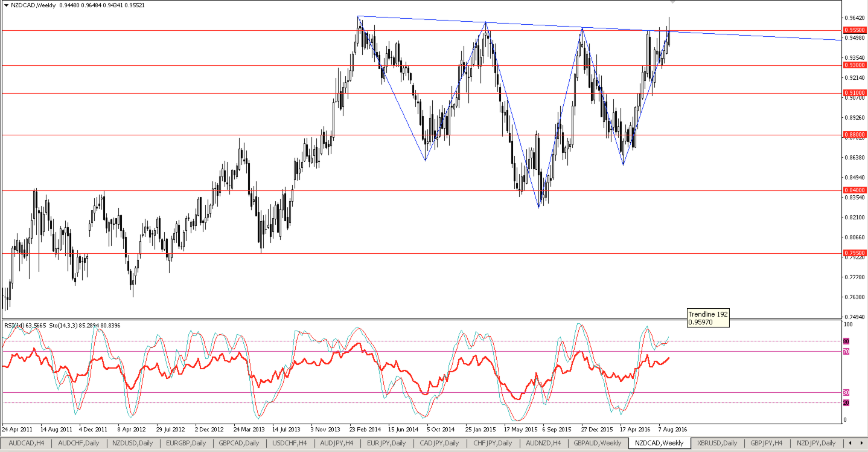Click the chart shift triangle marker at top
Viewport: 868px width, 452px height.
673,2
